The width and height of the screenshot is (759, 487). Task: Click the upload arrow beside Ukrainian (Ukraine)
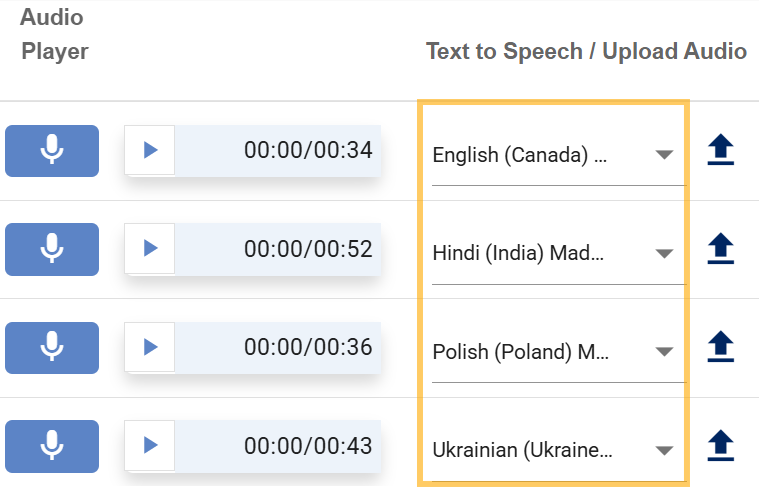pos(721,444)
